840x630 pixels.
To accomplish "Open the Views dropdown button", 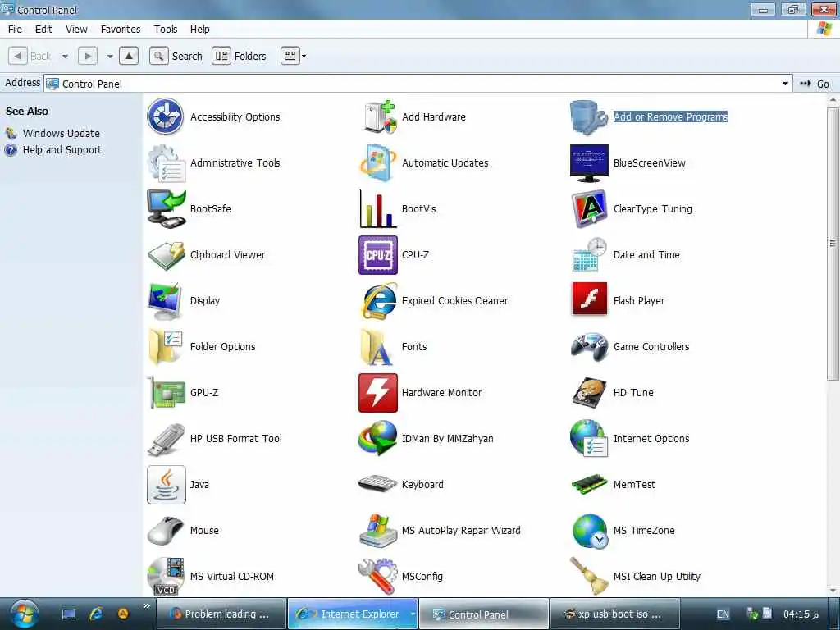I will pyautogui.click(x=294, y=56).
